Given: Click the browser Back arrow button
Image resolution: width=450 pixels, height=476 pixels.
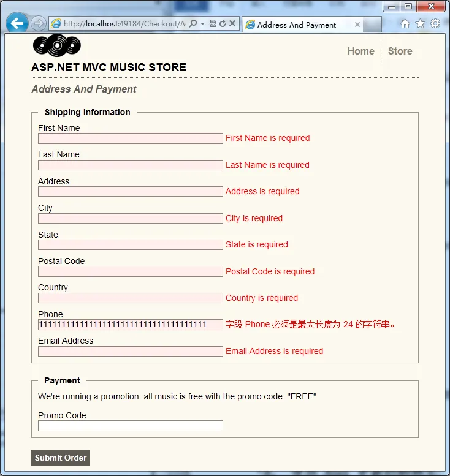Looking at the screenshot, I should coord(17,23).
